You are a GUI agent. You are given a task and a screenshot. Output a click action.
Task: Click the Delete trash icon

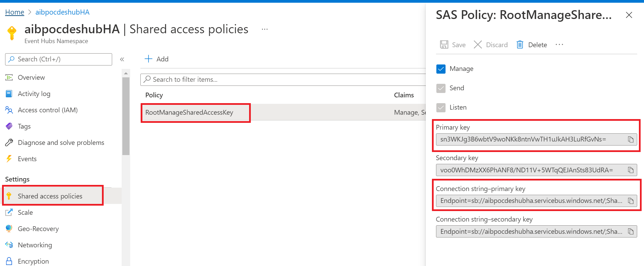pos(520,45)
